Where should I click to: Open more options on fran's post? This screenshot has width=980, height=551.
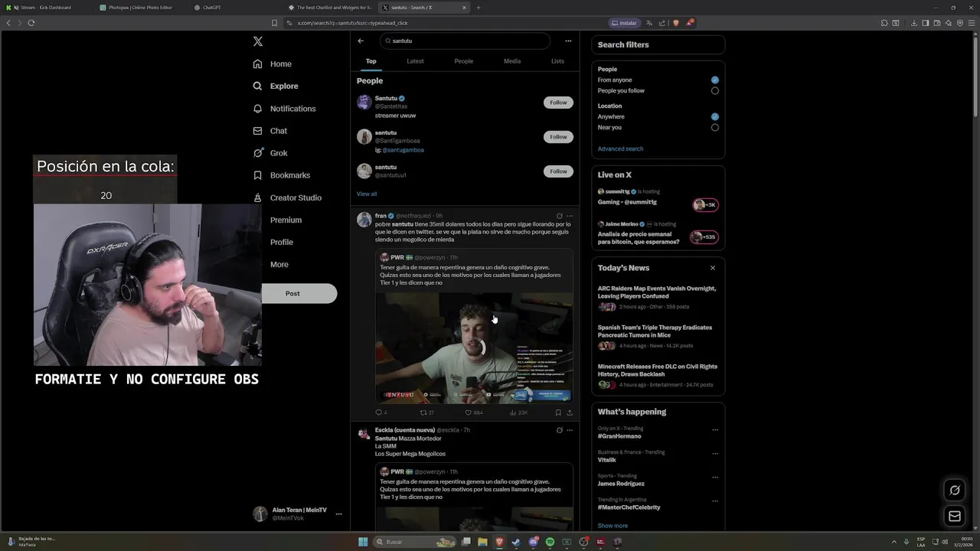[x=569, y=216]
